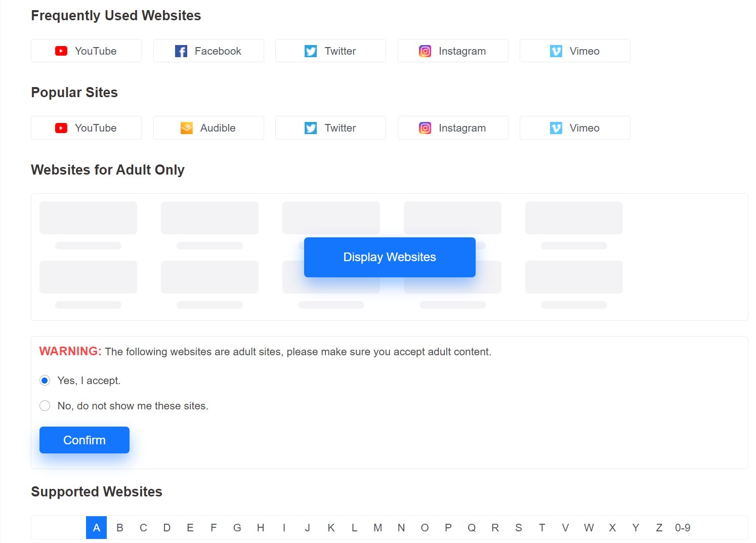Open Facebook in Frequently Used Websites

(208, 51)
